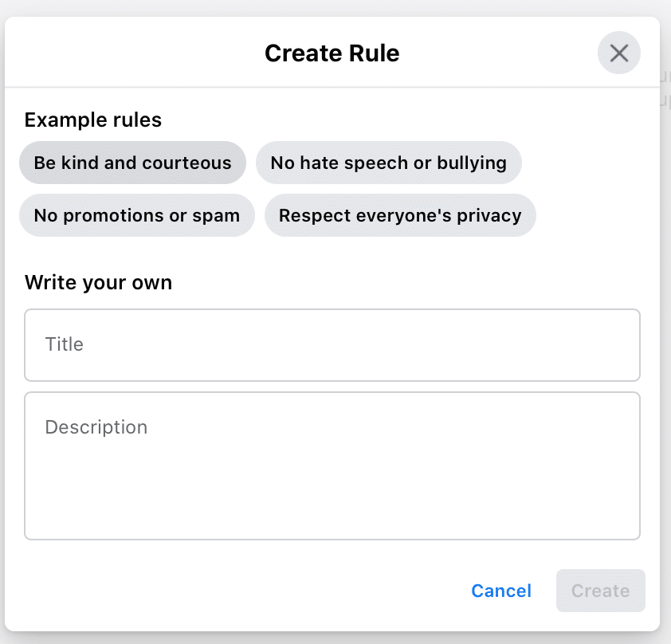Apply the anti-bullying rule chip
671x644 pixels.
[x=388, y=163]
